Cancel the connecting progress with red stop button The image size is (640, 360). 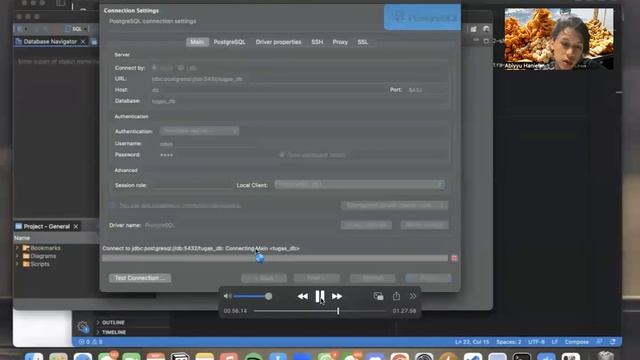click(x=454, y=258)
